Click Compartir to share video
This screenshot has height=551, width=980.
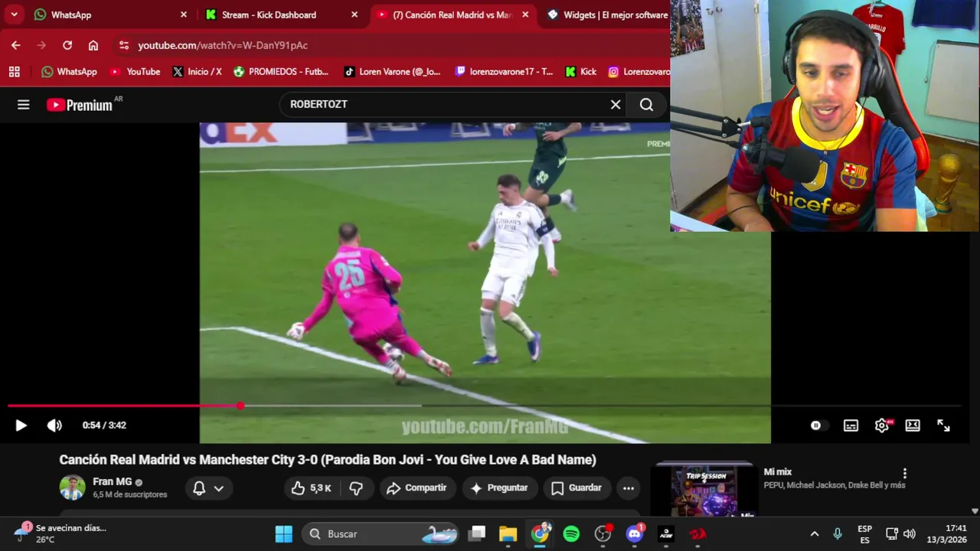(x=416, y=487)
